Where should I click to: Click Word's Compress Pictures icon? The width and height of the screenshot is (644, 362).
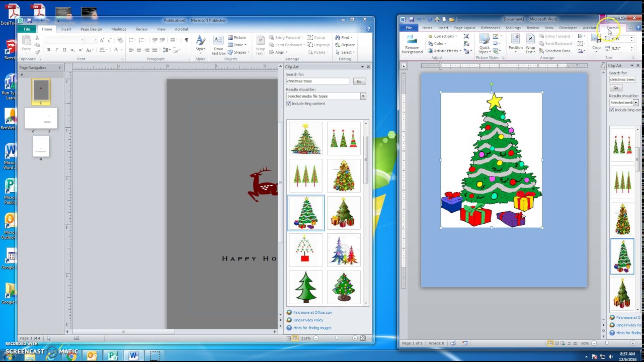(x=466, y=36)
